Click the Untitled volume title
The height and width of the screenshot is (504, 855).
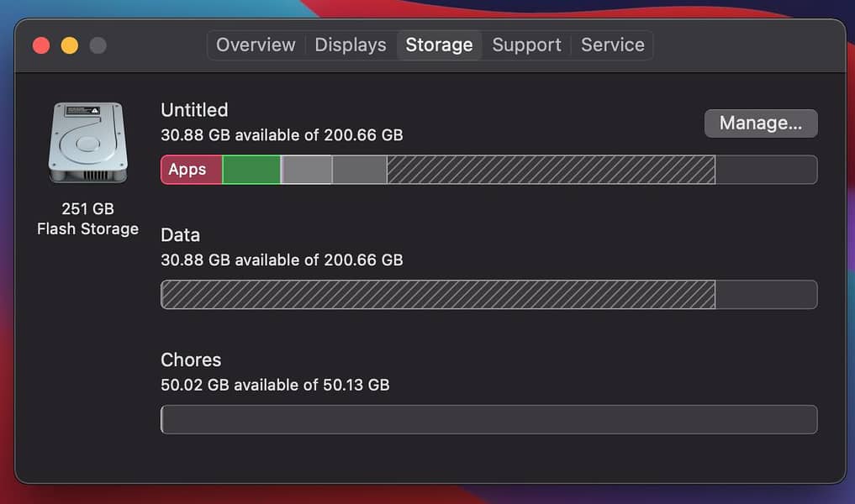tap(194, 109)
